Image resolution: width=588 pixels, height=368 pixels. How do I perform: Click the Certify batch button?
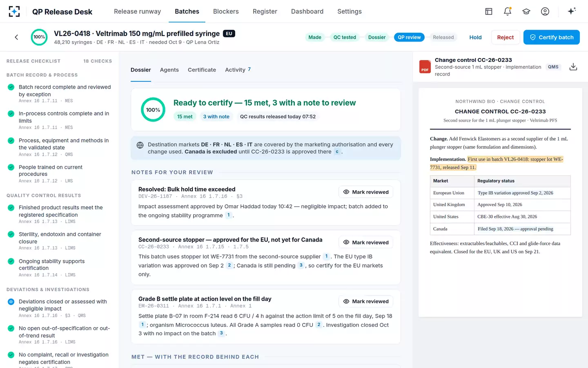click(x=552, y=37)
